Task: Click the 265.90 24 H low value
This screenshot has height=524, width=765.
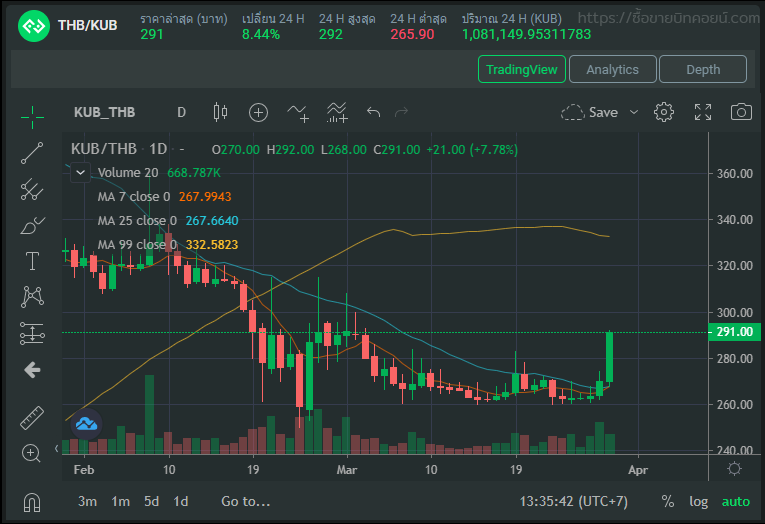Action: tap(412, 34)
